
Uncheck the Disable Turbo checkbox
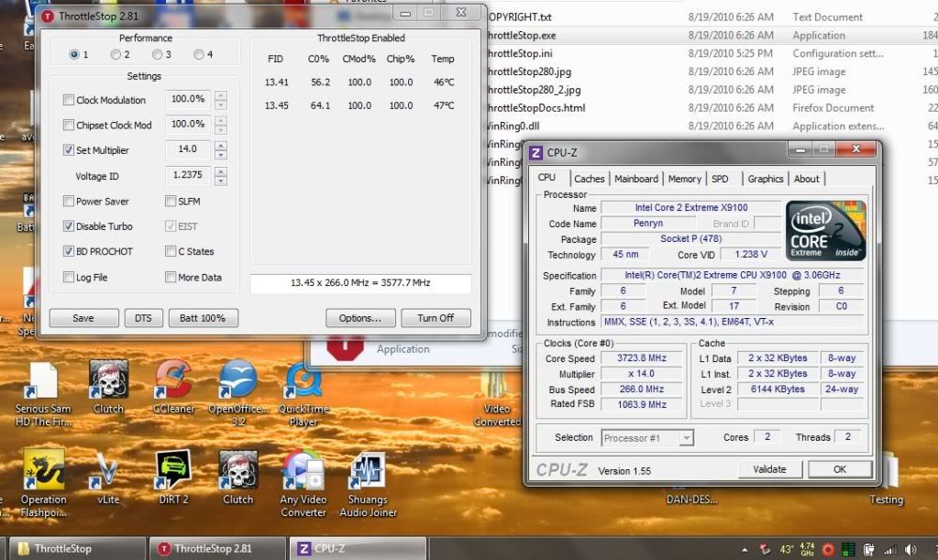tap(68, 226)
